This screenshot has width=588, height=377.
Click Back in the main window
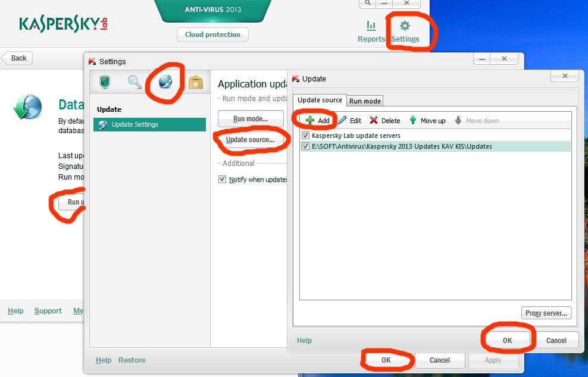pos(17,58)
